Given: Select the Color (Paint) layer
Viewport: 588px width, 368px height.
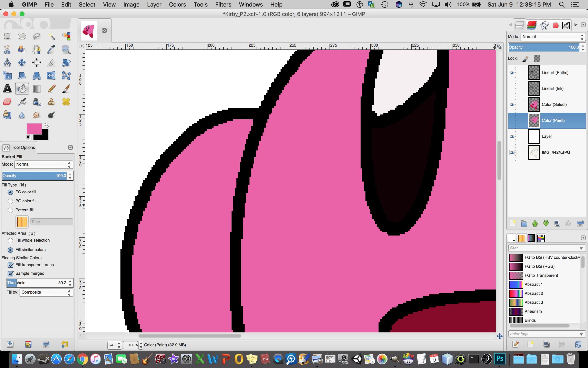Looking at the screenshot, I should pyautogui.click(x=547, y=120).
